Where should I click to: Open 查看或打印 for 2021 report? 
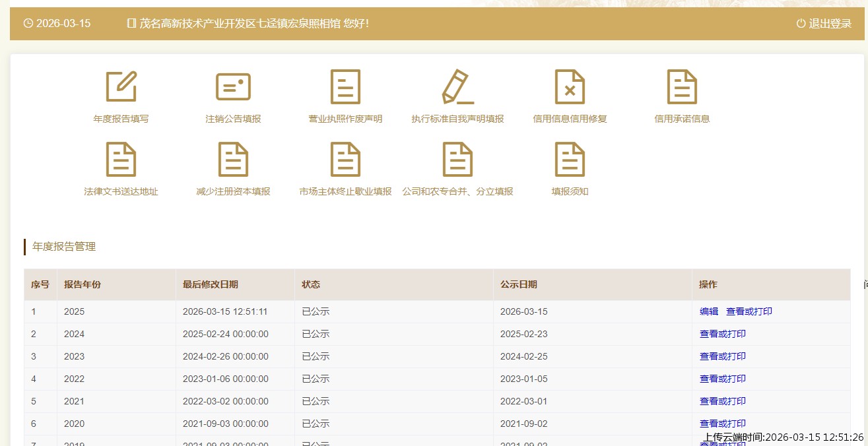click(722, 401)
